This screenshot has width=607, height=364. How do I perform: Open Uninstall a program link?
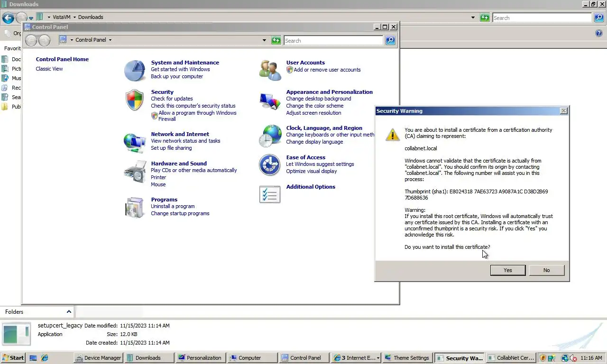173,206
